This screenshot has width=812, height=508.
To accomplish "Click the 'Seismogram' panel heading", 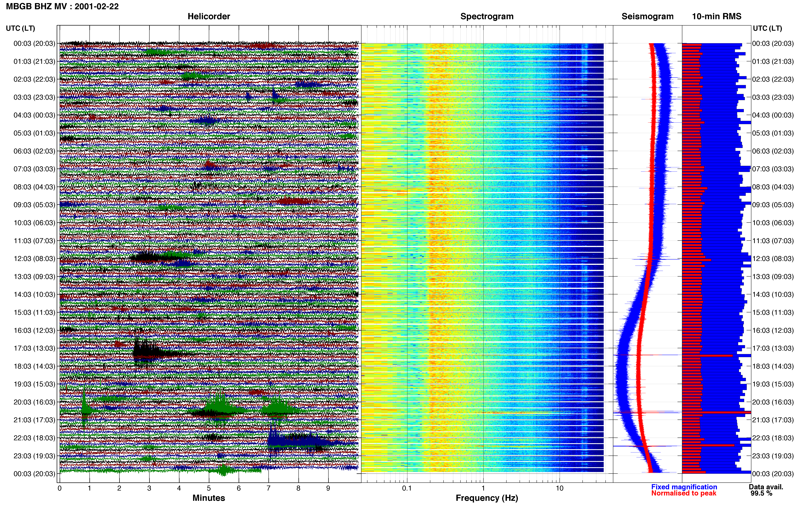I will [x=647, y=16].
